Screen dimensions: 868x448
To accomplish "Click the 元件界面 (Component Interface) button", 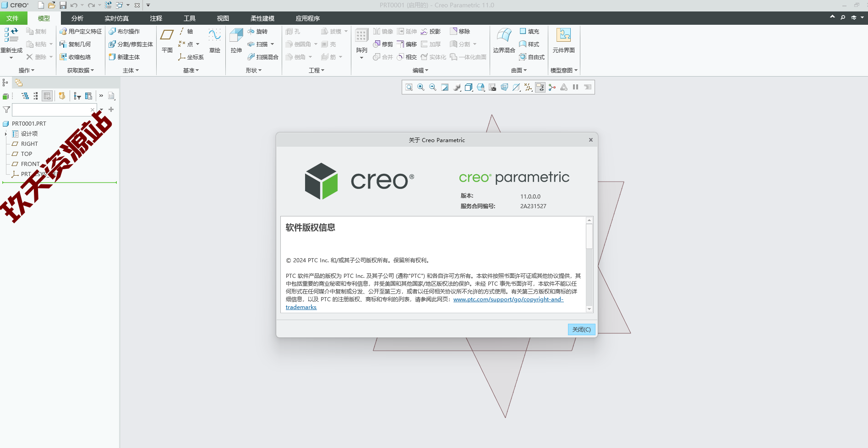I will (563, 41).
